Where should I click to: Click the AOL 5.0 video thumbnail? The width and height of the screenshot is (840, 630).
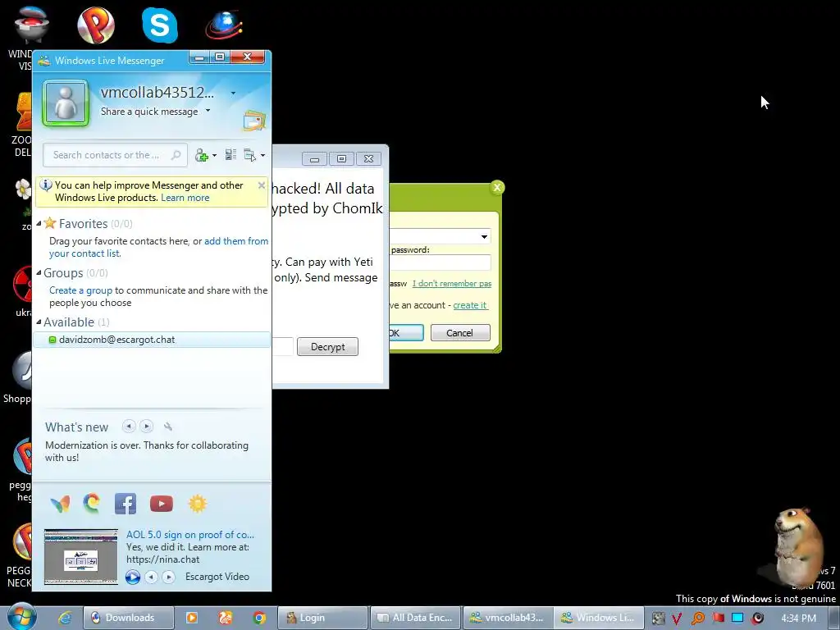coord(81,557)
